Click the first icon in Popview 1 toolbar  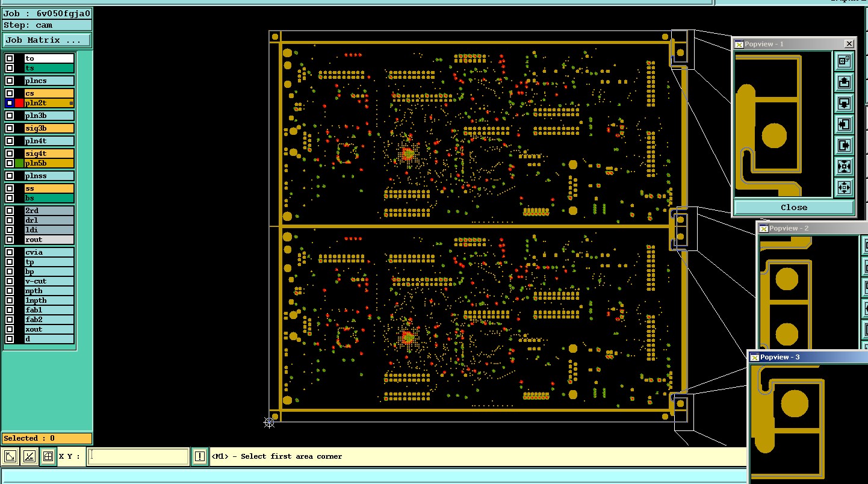(844, 60)
